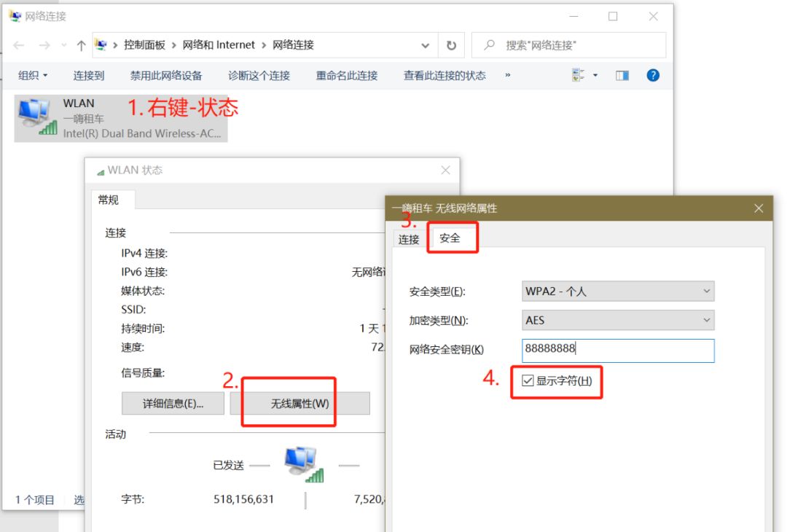Image resolution: width=787 pixels, height=532 pixels.
Task: Close the 无线网络属性 dialog
Action: (x=759, y=208)
